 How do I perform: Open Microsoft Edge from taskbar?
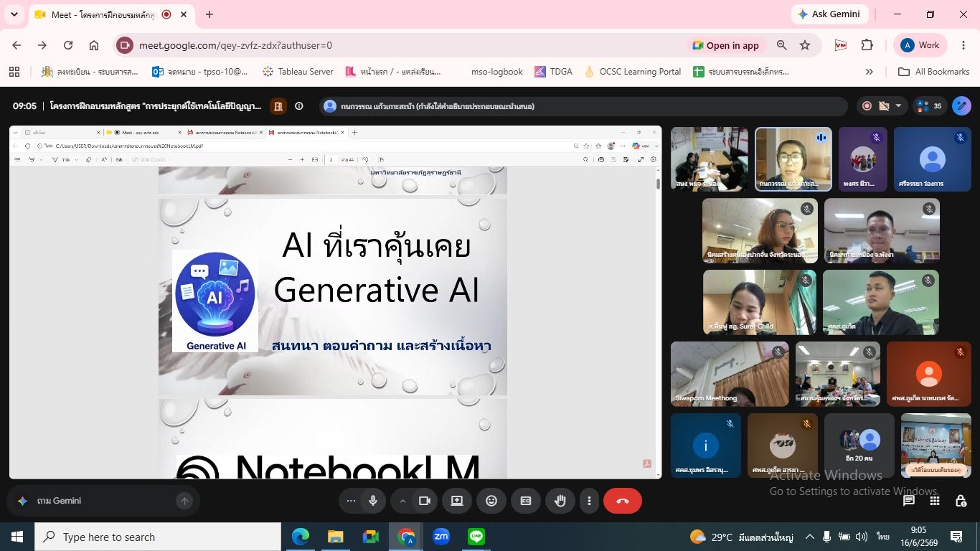coord(301,537)
